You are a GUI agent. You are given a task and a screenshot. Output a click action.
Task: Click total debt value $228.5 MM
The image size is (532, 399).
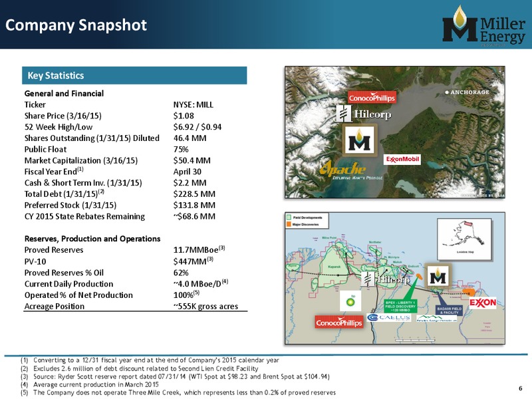(x=194, y=194)
